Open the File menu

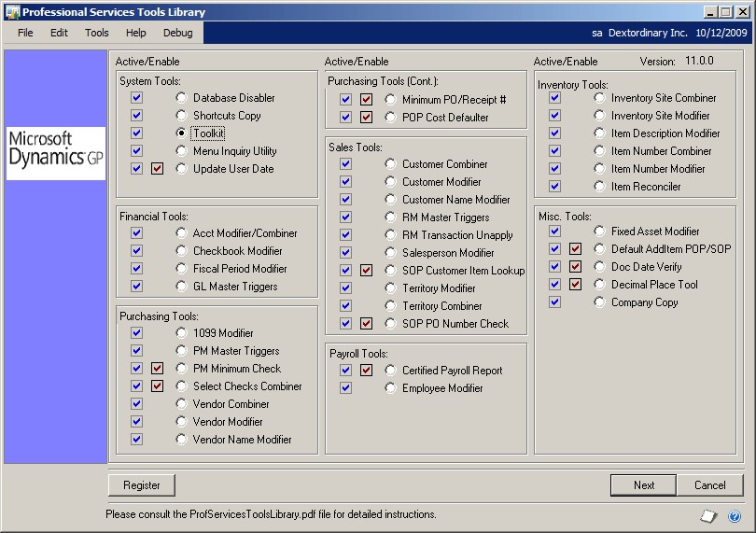tap(25, 33)
